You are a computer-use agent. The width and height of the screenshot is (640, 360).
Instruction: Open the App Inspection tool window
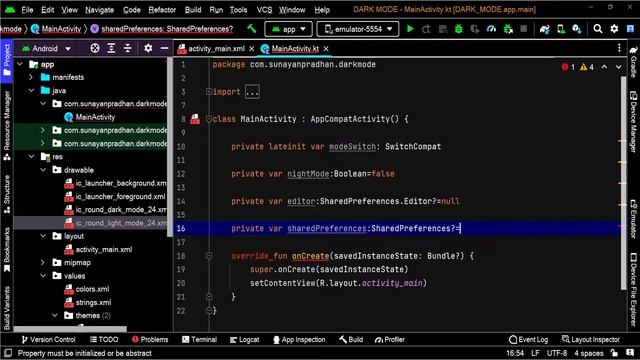299,340
